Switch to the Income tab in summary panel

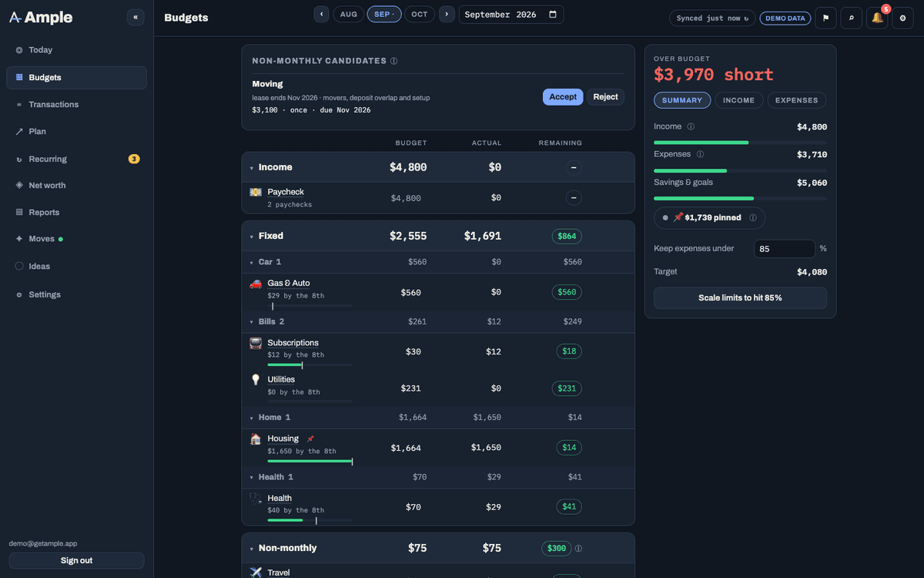point(739,100)
